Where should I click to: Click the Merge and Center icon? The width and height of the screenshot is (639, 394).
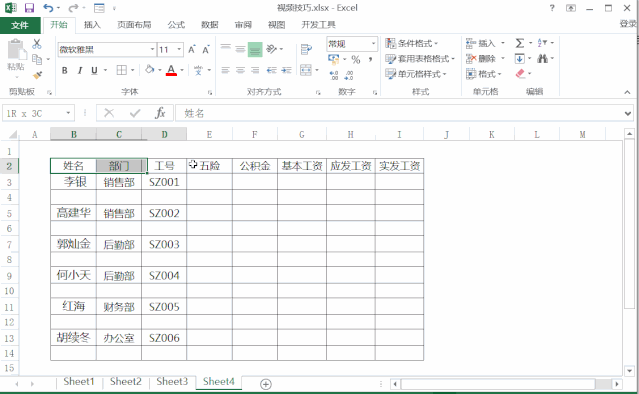coord(306,70)
